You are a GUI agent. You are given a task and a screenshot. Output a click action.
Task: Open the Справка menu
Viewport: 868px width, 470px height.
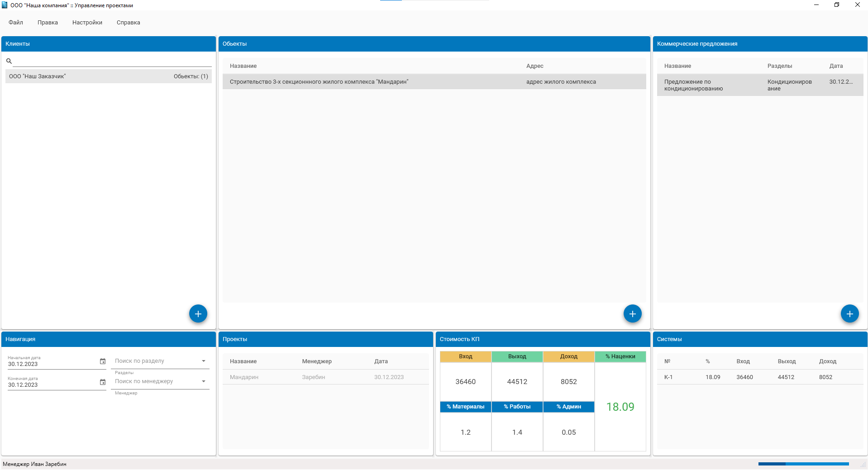point(129,23)
